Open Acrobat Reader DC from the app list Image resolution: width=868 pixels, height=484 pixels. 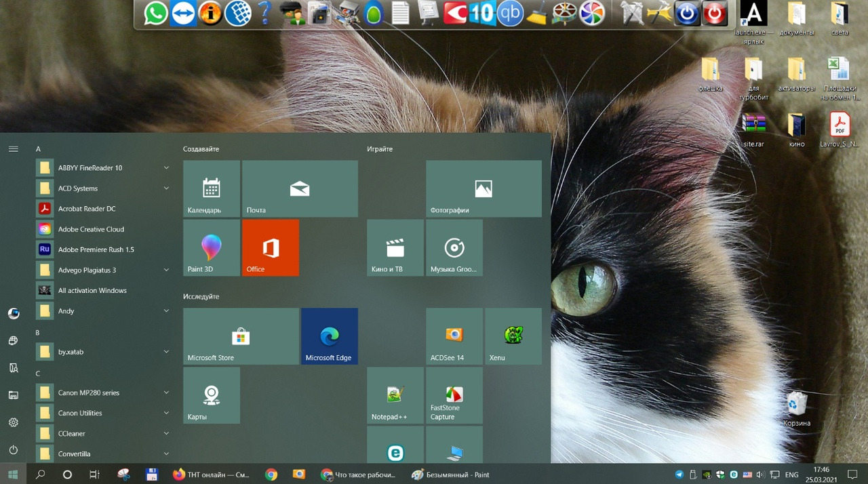pos(87,209)
